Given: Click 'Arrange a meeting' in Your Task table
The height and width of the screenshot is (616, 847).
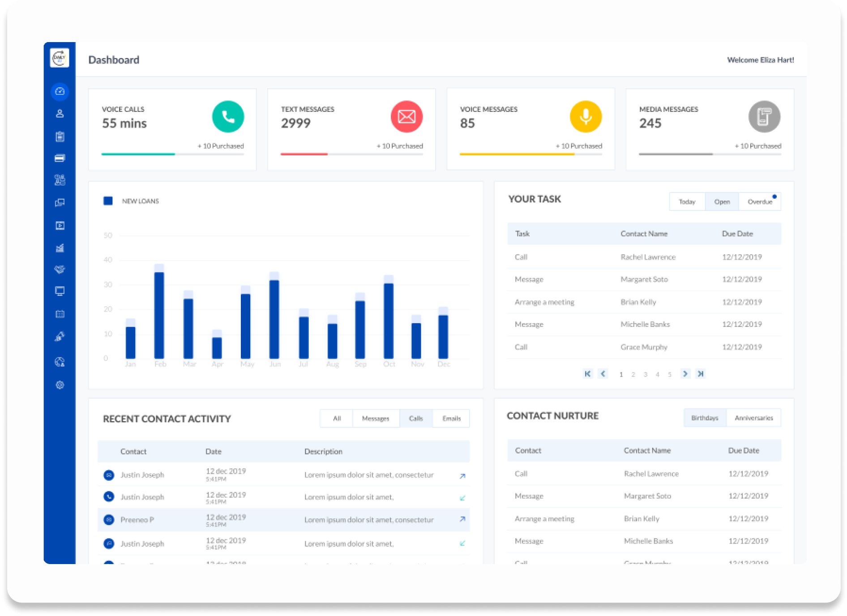Looking at the screenshot, I should coord(544,302).
